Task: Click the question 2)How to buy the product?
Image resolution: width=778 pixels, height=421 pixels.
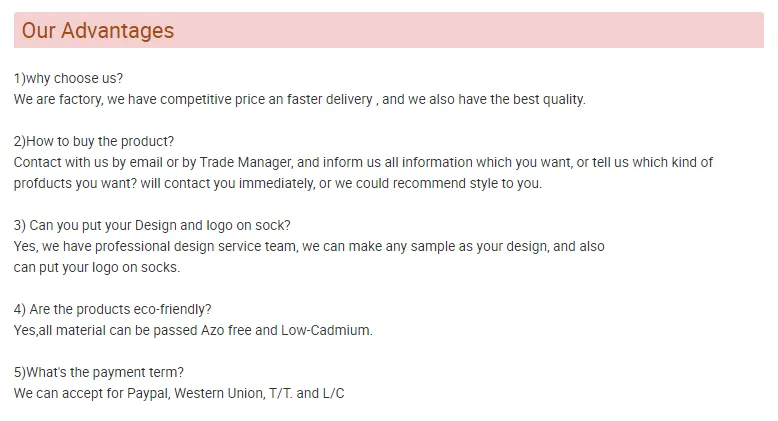Action: coord(94,141)
